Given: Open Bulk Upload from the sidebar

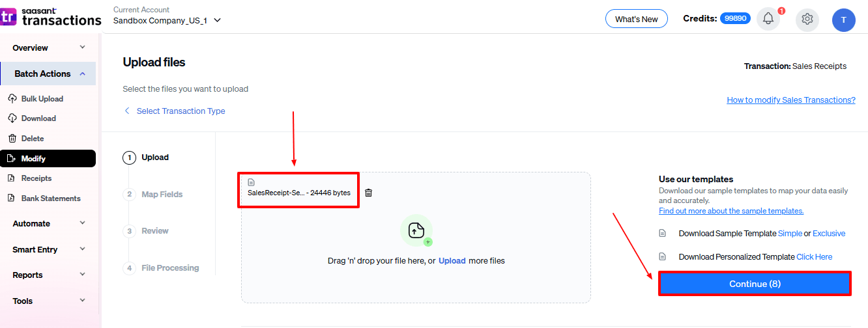Looking at the screenshot, I should point(42,99).
